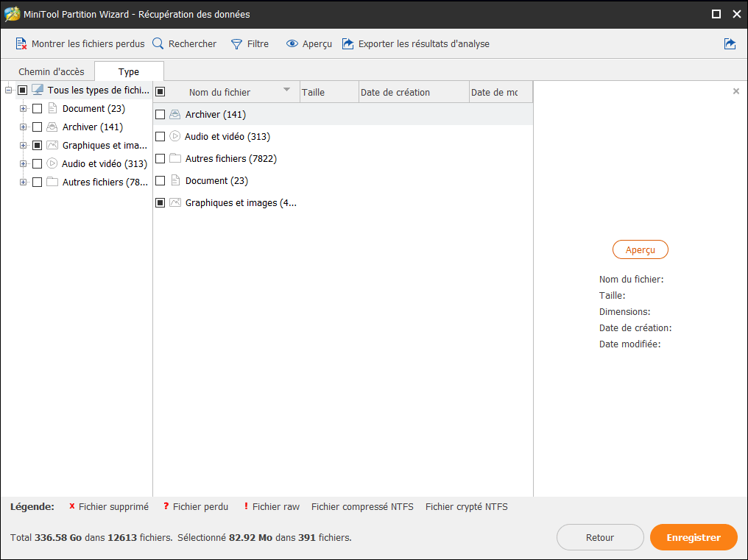
Task: Sort by the Date de création column
Action: 414,92
